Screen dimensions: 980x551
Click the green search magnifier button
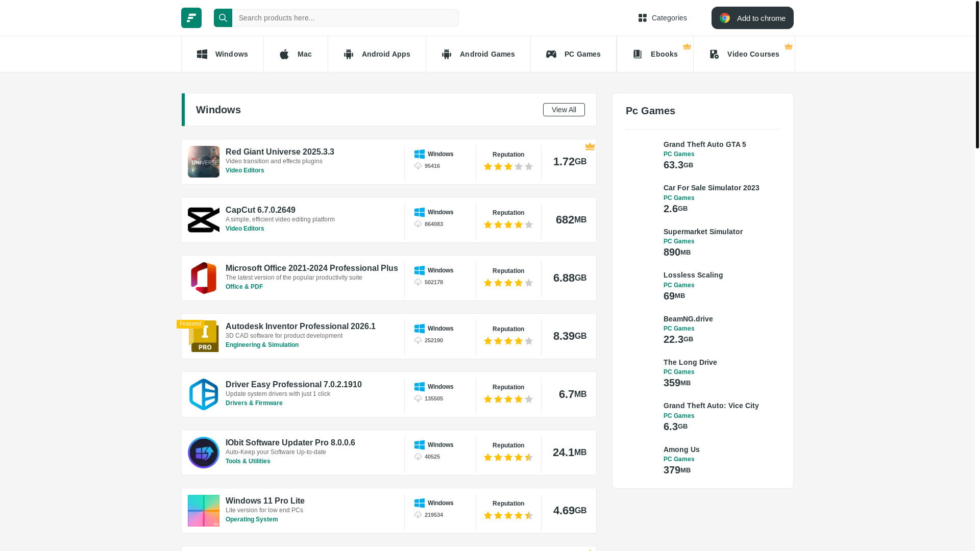click(x=223, y=18)
